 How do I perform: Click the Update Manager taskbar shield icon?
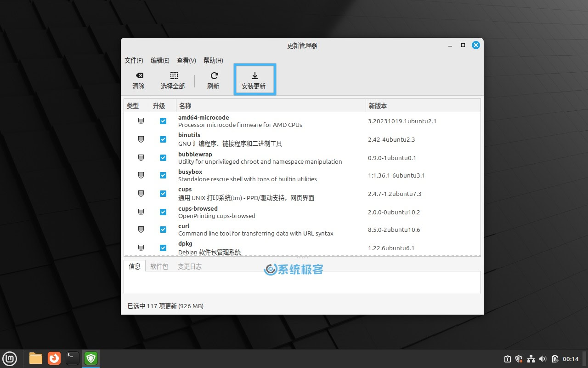pos(91,358)
